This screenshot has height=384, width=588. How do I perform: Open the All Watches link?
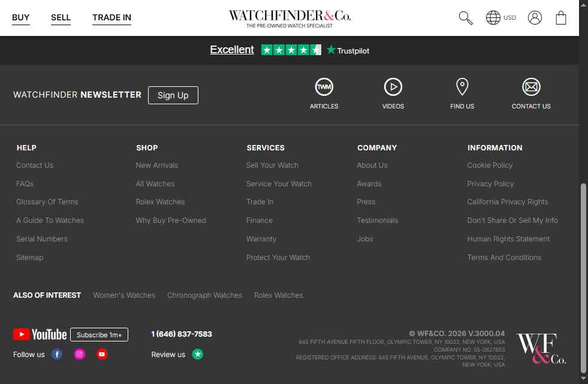[155, 183]
